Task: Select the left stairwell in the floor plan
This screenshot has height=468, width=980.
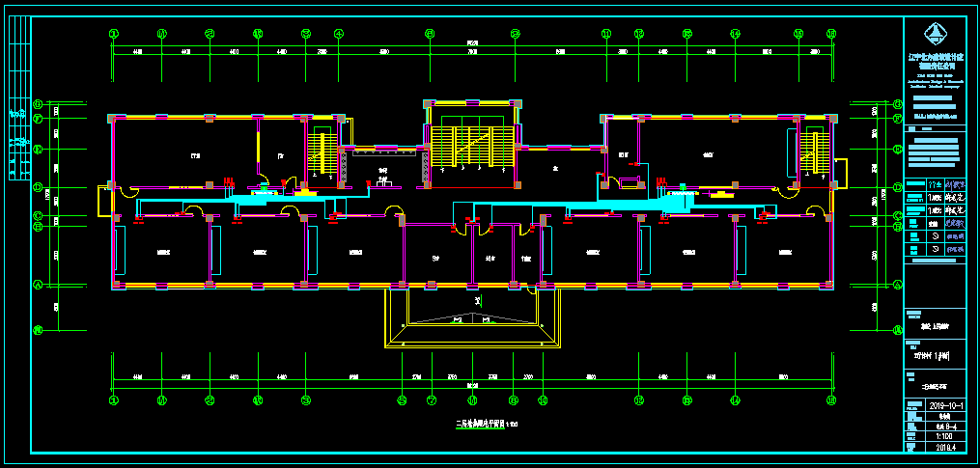Action: tap(321, 152)
